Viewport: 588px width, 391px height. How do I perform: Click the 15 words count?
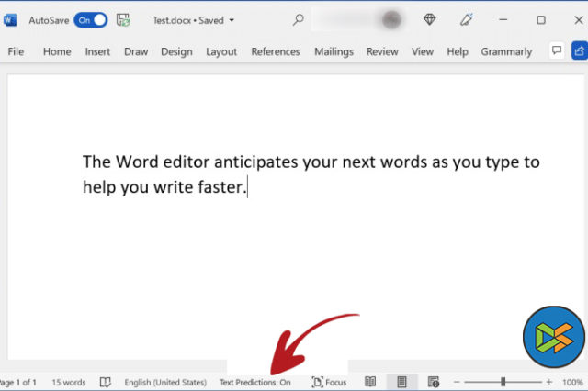(68, 382)
